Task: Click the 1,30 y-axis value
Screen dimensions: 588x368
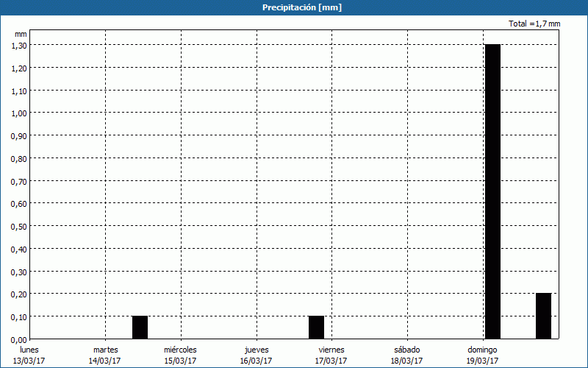Action: pyautogui.click(x=19, y=46)
